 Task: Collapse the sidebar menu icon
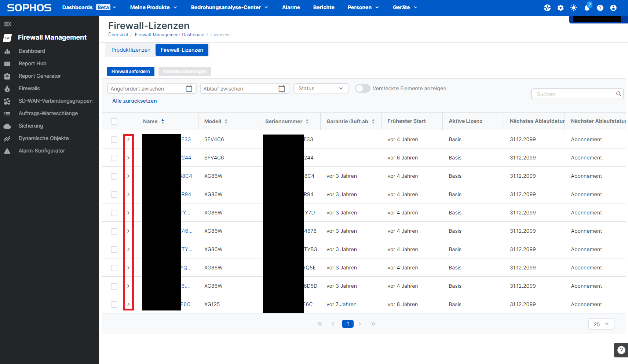7,24
